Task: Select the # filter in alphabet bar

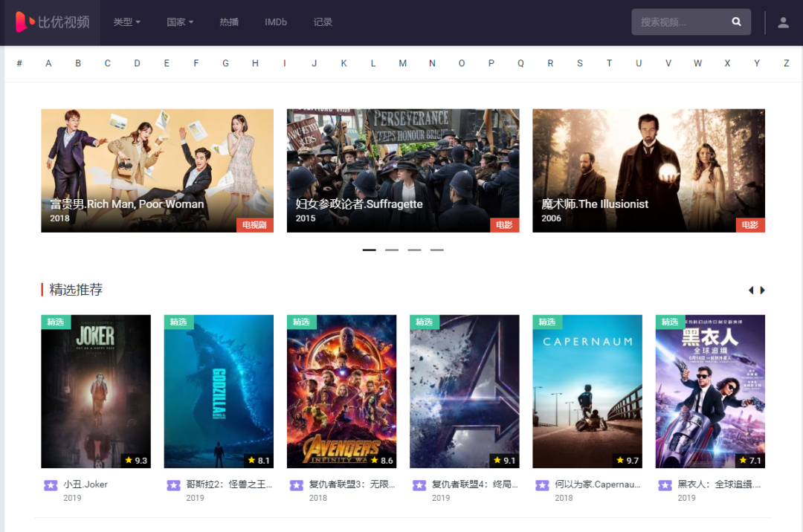Action: click(19, 63)
